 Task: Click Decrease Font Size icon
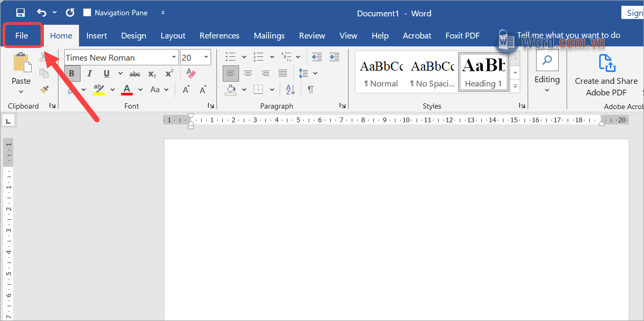click(202, 90)
